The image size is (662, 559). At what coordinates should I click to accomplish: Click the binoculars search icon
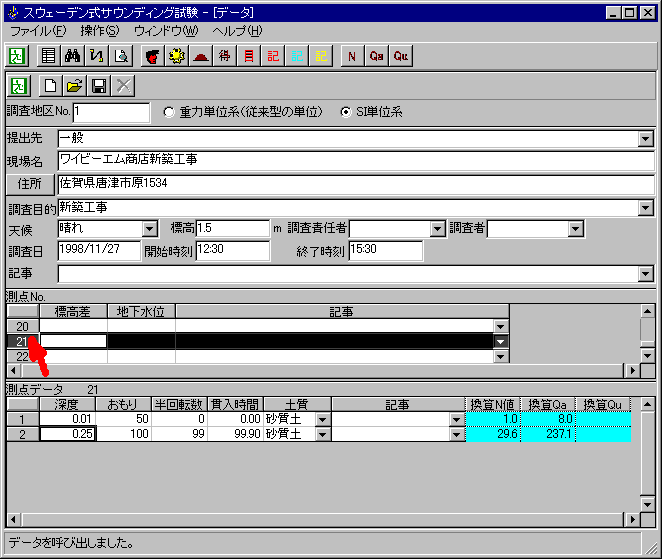coord(73,56)
